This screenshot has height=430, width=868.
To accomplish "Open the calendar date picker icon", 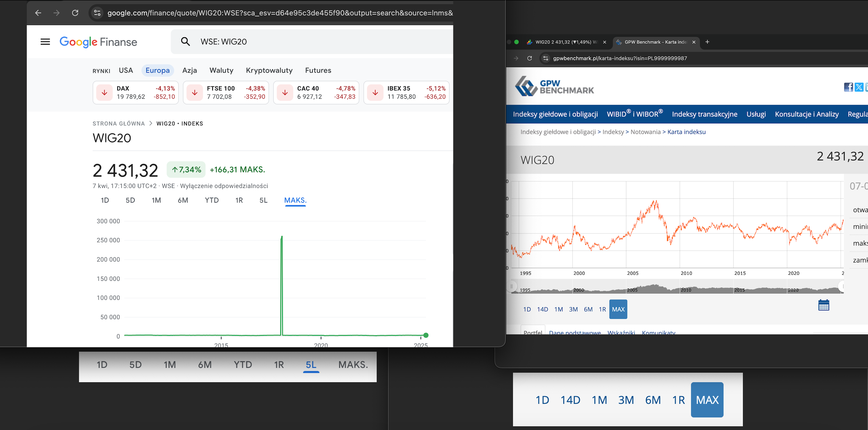I will [x=823, y=305].
